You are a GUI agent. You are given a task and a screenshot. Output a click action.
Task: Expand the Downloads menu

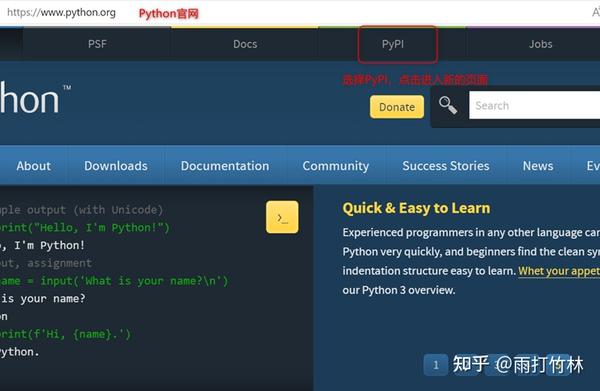(116, 166)
